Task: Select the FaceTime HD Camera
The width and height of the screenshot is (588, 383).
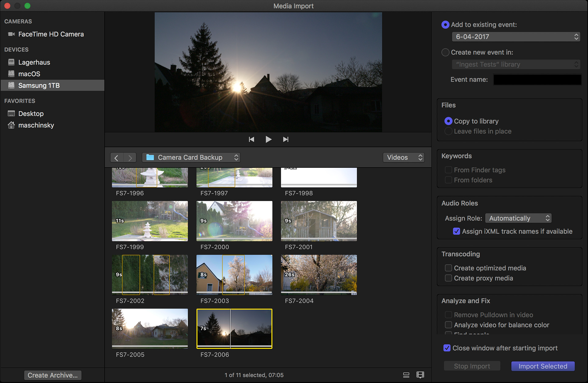Action: click(51, 34)
